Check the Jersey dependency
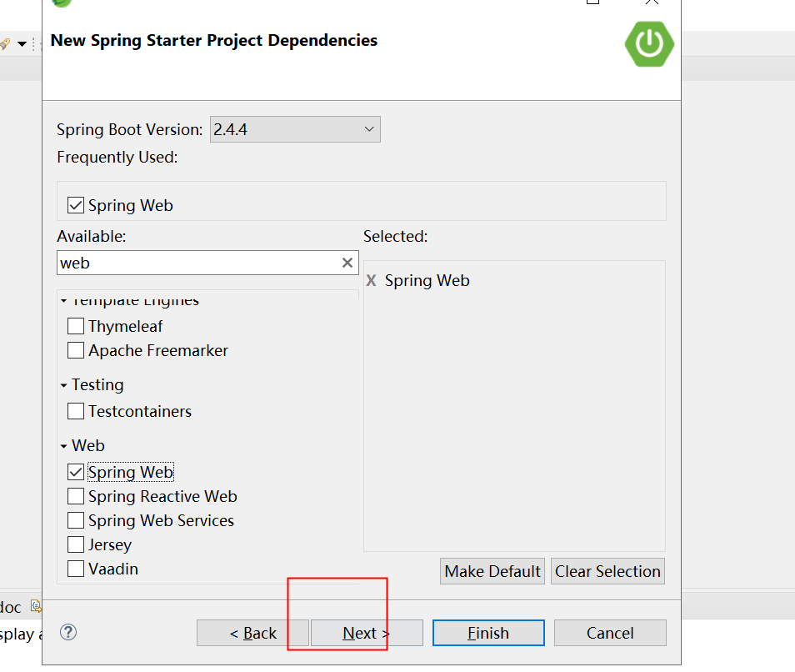795x672 pixels. coord(76,544)
